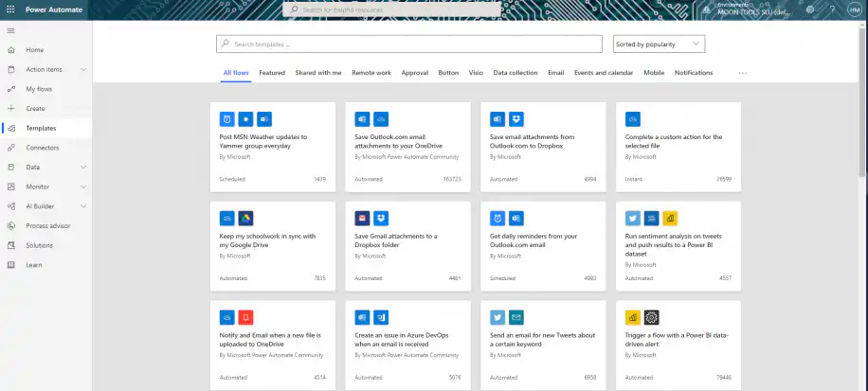Screen dimensions: 868x391
Task: Show more categories with the ellipsis
Action: (x=743, y=73)
